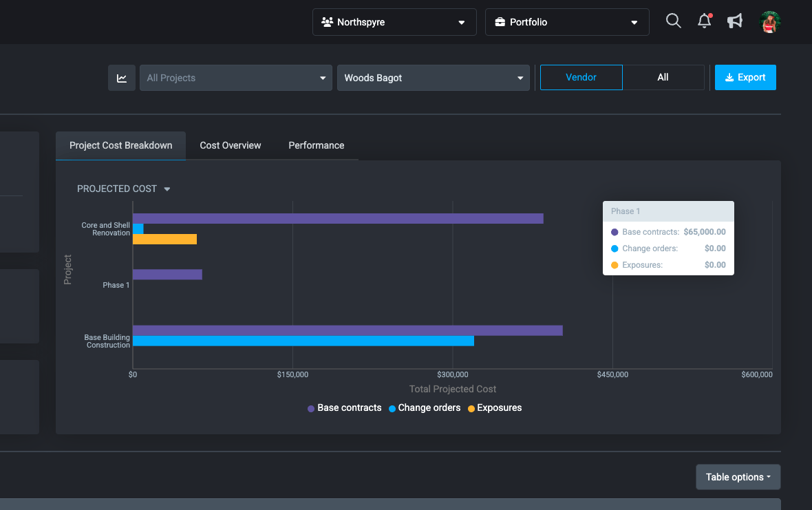Open the Performance tab
The width and height of the screenshot is (812, 510).
[x=316, y=145]
